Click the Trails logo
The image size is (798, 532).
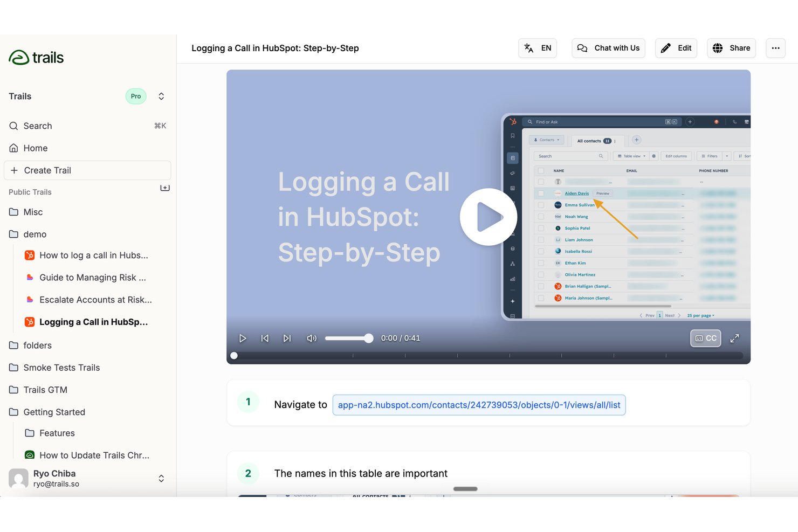[x=36, y=57]
